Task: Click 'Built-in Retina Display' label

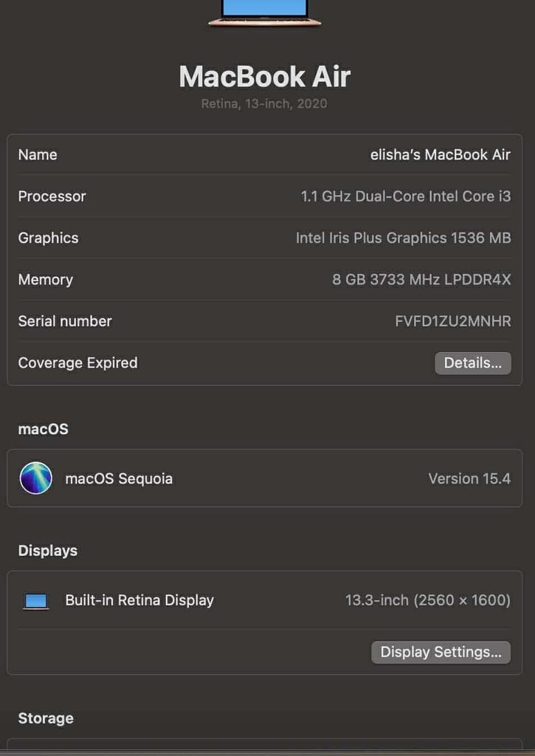Action: coord(139,600)
